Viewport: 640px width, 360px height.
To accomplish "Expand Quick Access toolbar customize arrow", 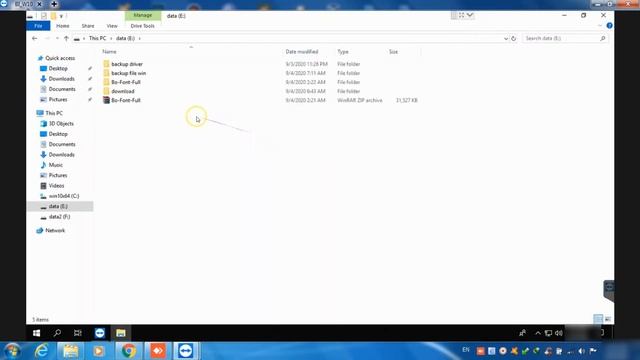I will pos(61,16).
